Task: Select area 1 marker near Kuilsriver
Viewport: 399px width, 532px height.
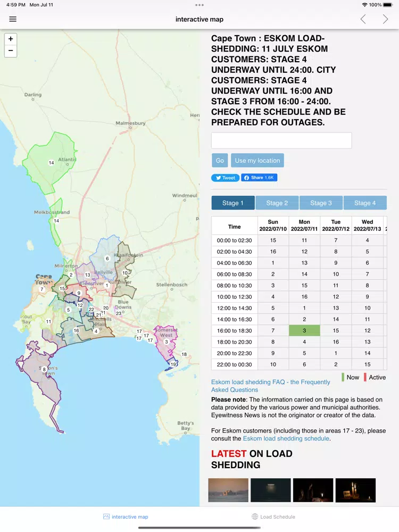Action: [x=106, y=285]
